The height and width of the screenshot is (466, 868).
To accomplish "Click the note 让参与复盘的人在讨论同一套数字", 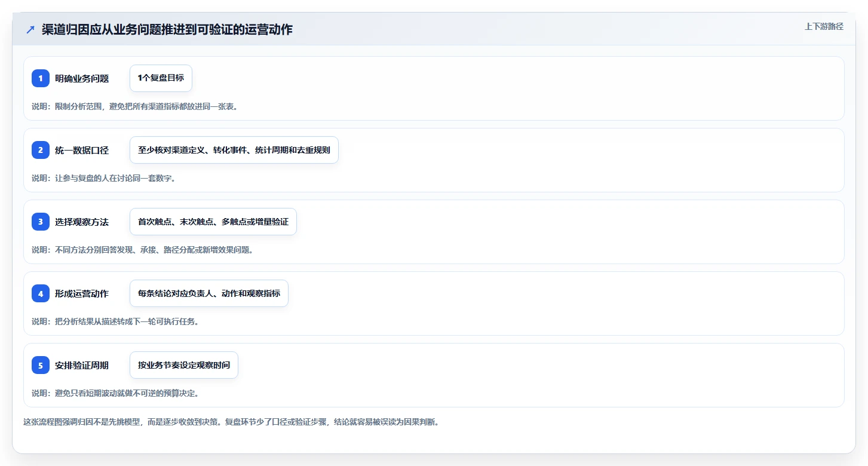I will (x=103, y=178).
